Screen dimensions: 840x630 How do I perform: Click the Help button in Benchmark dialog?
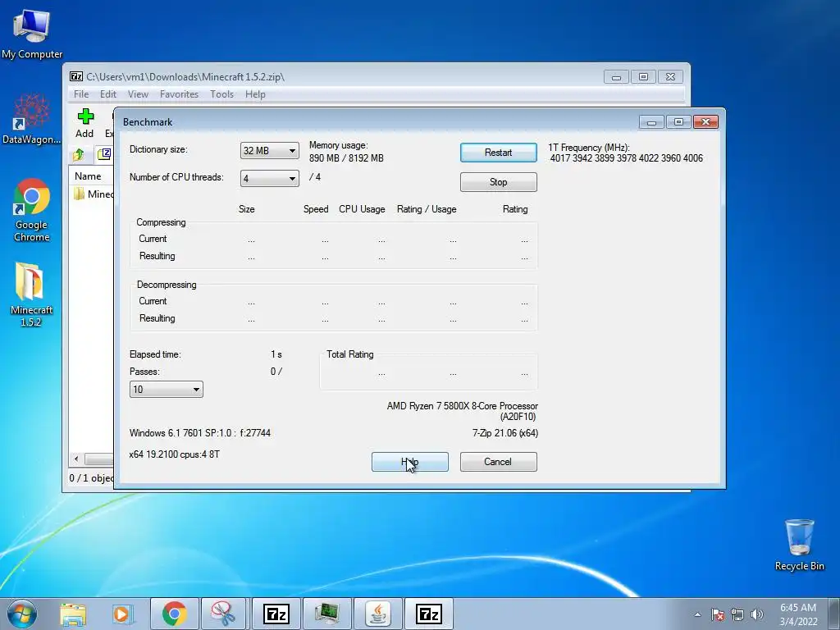[x=410, y=462]
